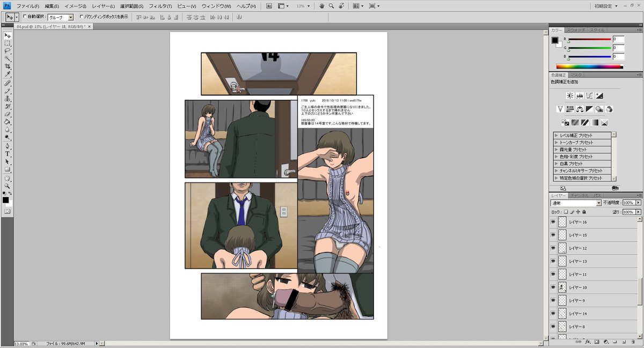The width and height of the screenshot is (644, 348).
Task: Add a layer mask from Layers panel
Action: [x=596, y=341]
